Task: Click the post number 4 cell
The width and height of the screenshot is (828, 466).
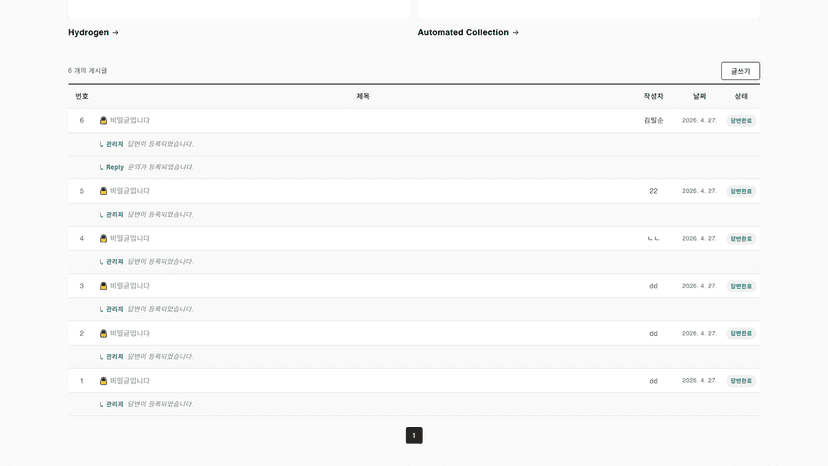Action: click(x=82, y=239)
